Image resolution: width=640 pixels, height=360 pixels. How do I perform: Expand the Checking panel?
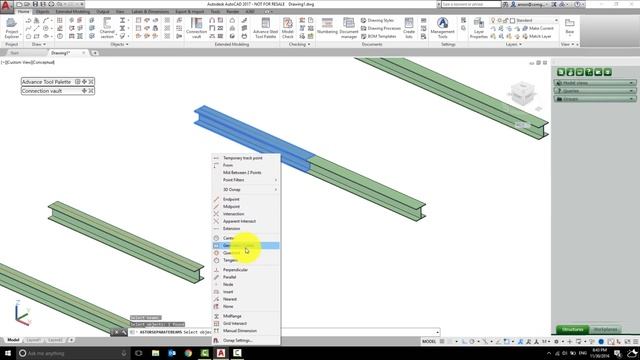(300, 44)
